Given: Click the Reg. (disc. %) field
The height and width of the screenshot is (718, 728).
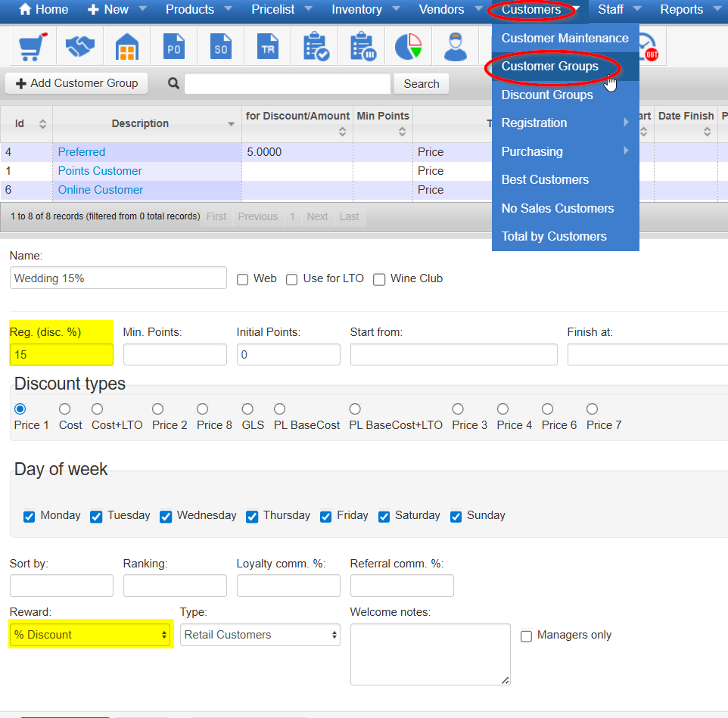Looking at the screenshot, I should (61, 355).
